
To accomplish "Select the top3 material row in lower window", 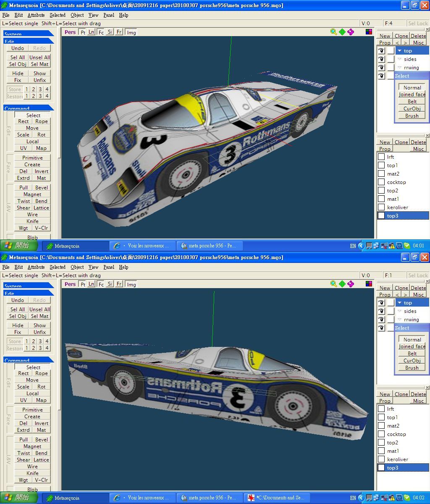I will (403, 467).
